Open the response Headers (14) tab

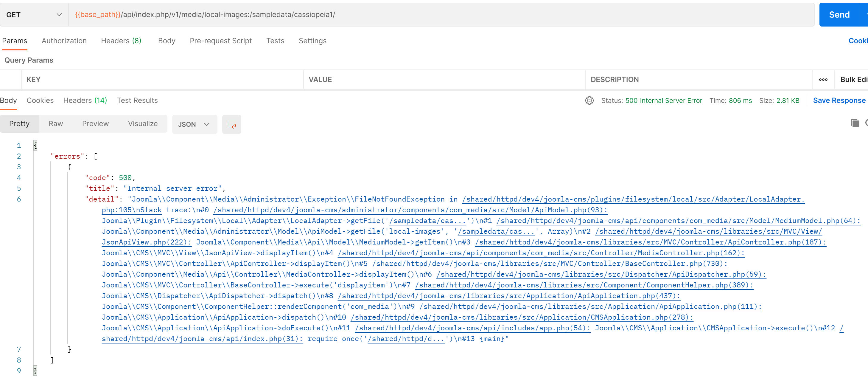(85, 100)
